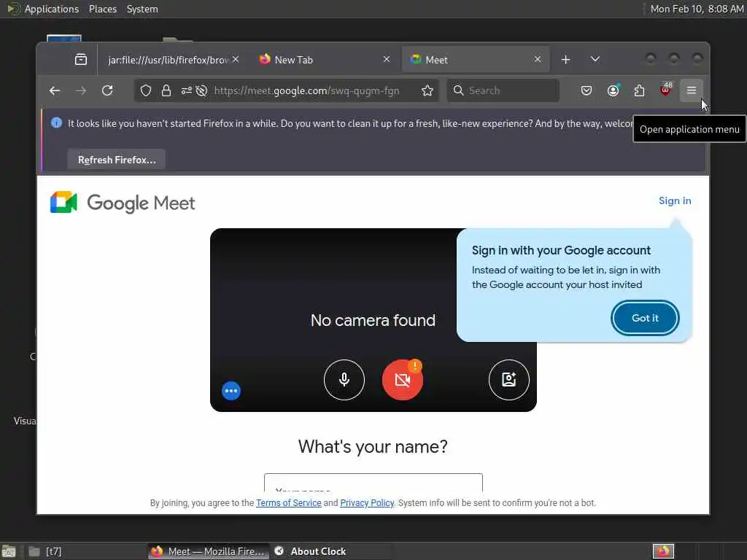The image size is (747, 560).
Task: Close the jar:file tab
Action: (x=236, y=59)
